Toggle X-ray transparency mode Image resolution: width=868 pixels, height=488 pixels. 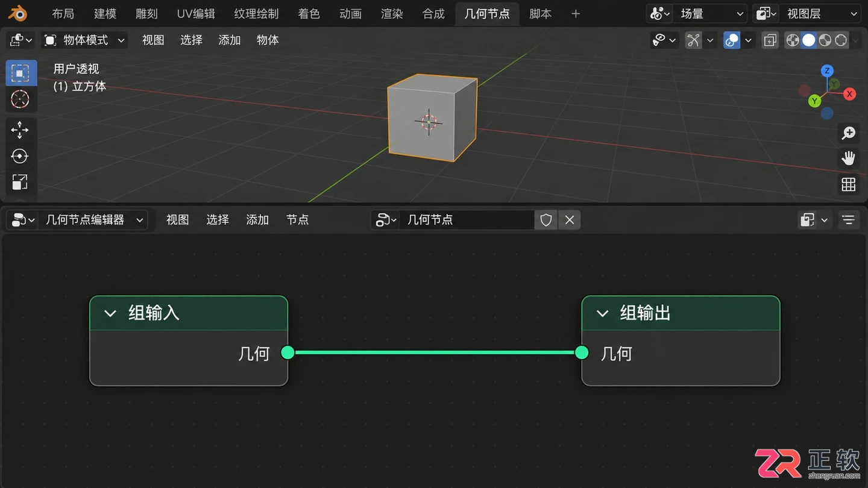click(770, 40)
